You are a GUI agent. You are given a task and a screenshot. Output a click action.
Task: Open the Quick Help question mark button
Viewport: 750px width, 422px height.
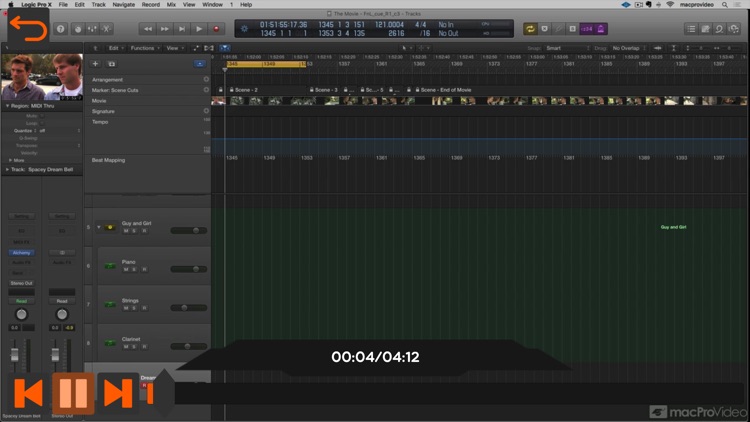(x=61, y=29)
